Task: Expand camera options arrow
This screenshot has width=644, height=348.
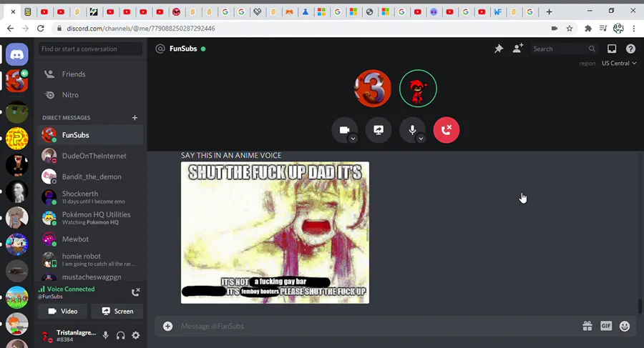Action: coord(353,139)
